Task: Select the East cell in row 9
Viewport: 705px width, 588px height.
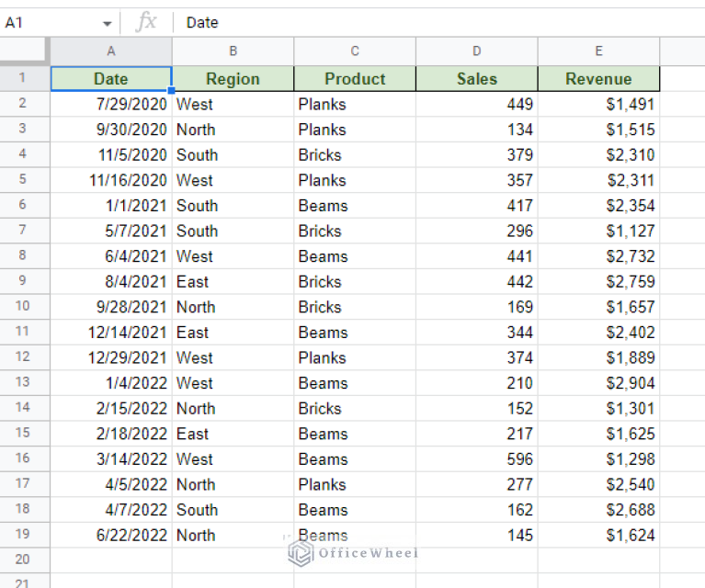Action: pos(233,282)
